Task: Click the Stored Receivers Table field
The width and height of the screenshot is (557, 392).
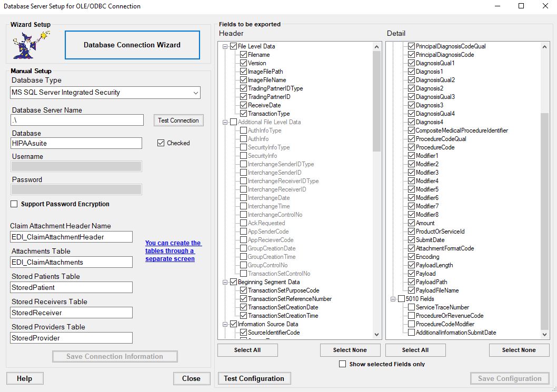Action: coord(72,313)
